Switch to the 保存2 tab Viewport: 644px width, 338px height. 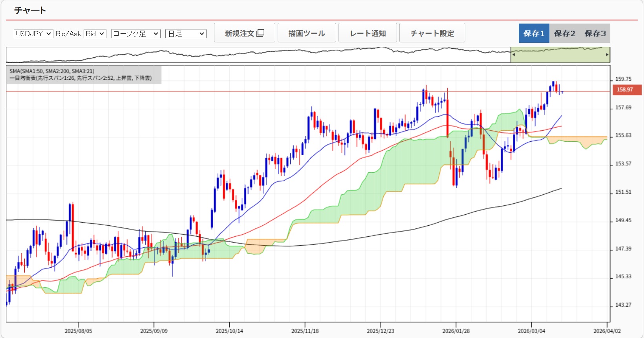point(564,33)
